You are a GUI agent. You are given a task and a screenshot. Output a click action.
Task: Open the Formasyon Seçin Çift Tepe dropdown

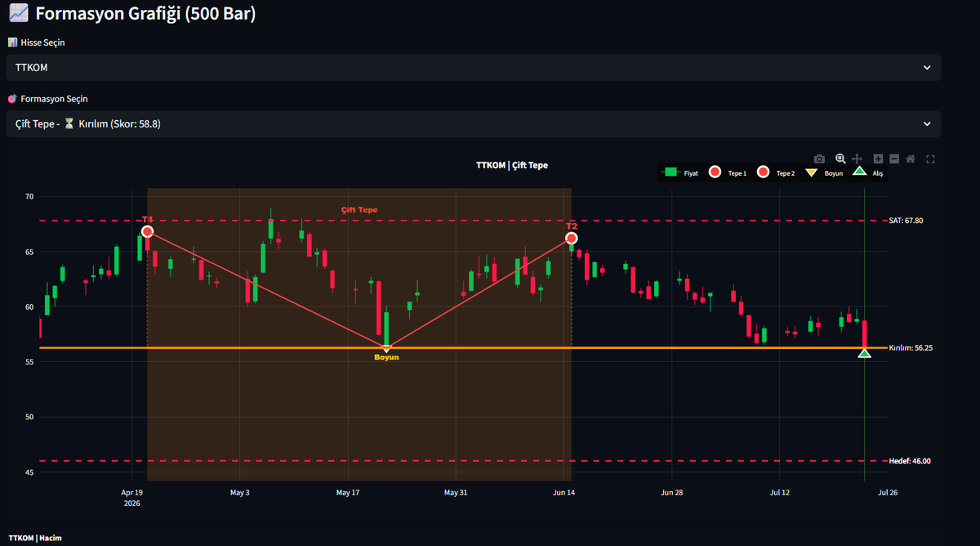point(473,123)
